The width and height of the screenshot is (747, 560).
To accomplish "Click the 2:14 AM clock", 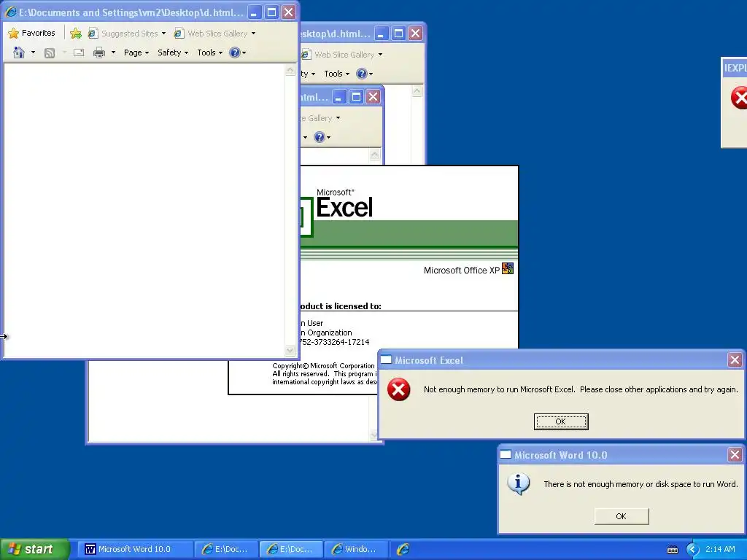I will coord(720,549).
